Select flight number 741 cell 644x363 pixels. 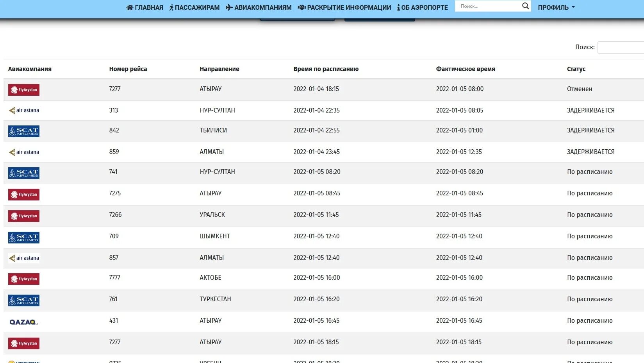[113, 172]
